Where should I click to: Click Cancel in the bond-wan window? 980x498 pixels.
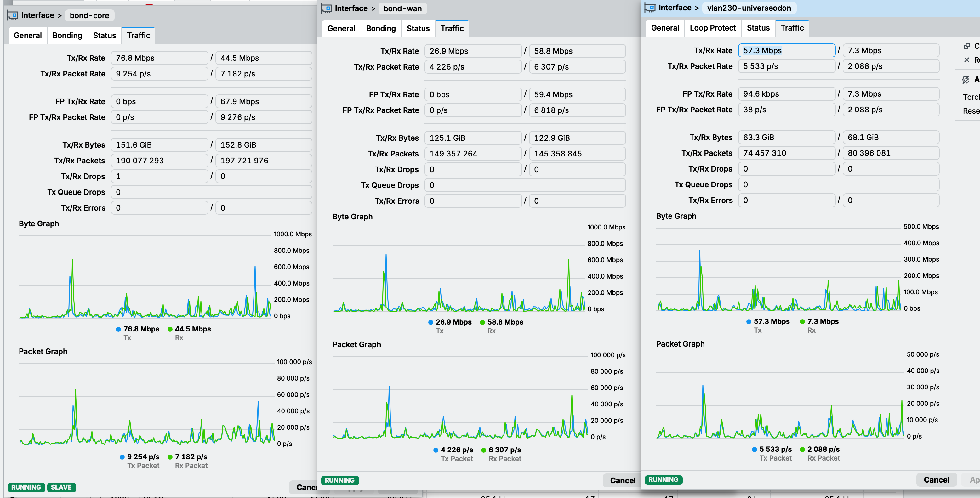point(622,480)
